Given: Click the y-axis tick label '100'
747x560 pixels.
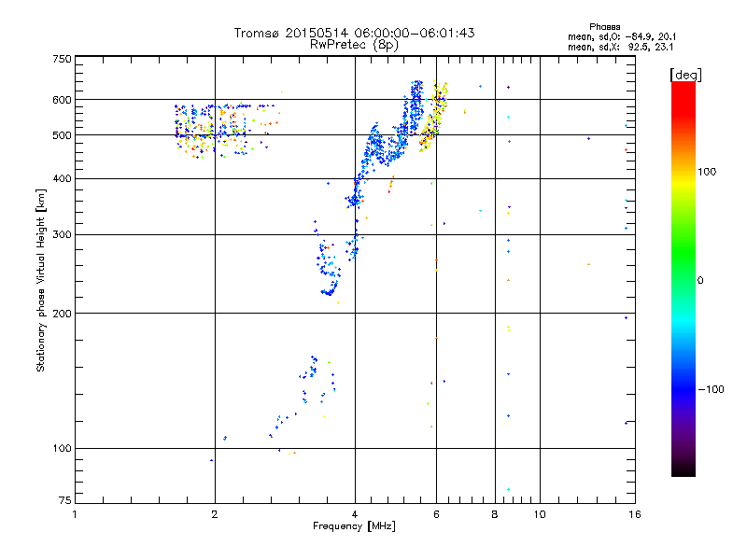Looking at the screenshot, I should click(x=62, y=449).
